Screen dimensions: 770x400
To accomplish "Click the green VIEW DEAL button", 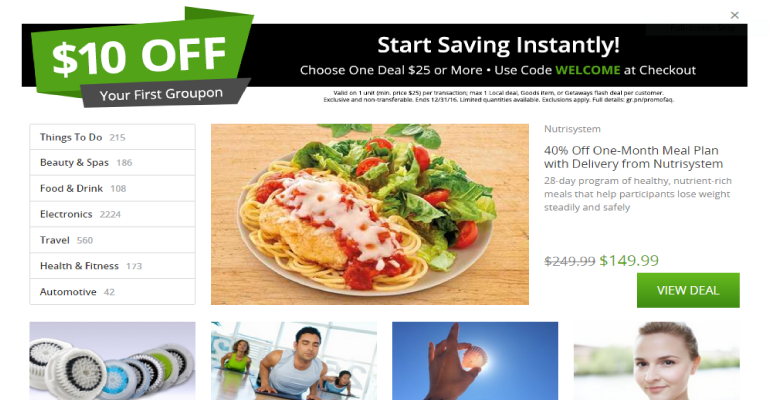I will [x=688, y=290].
